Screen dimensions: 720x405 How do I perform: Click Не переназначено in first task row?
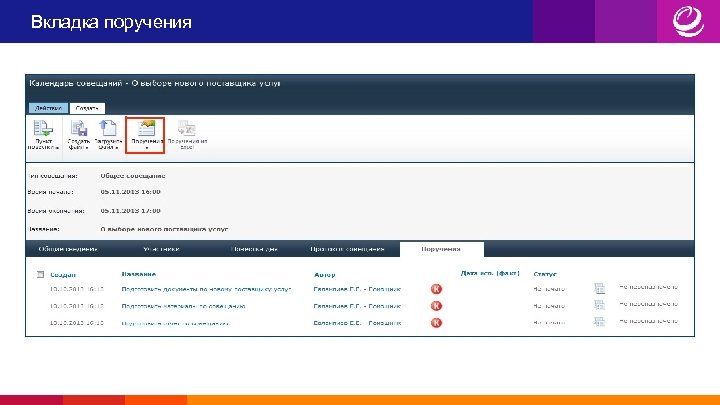pos(648,287)
